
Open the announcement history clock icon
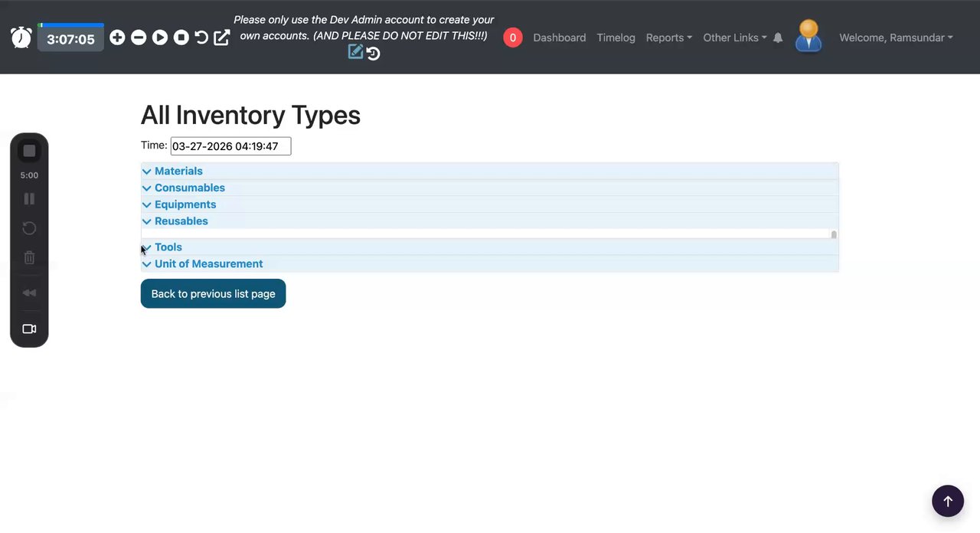point(373,53)
